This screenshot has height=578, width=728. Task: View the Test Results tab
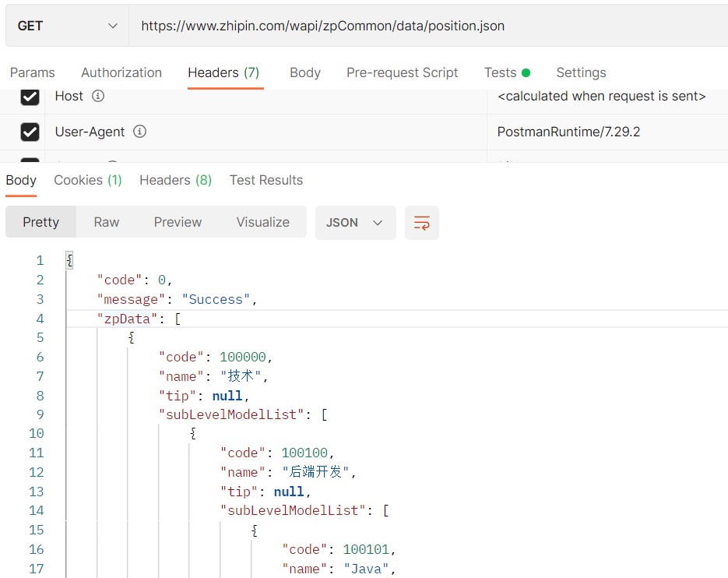coord(266,180)
